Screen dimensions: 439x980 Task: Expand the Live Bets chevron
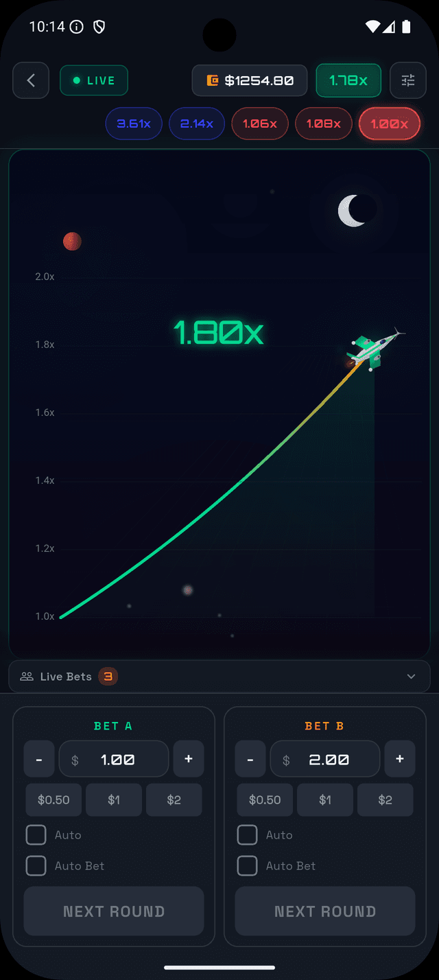point(411,677)
